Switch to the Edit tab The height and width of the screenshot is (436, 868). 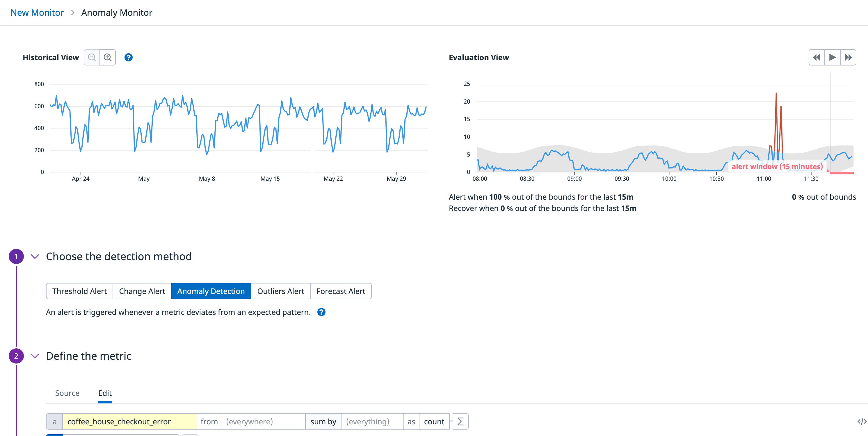click(x=105, y=393)
